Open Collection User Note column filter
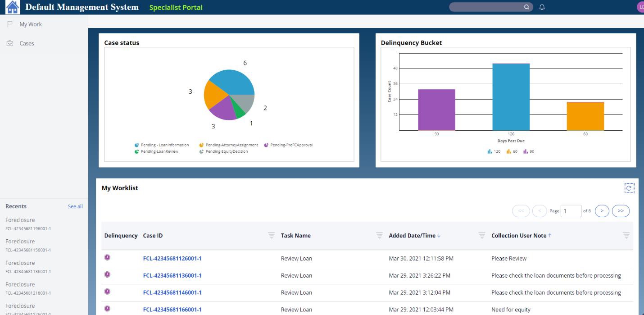Image resolution: width=644 pixels, height=315 pixels. pyautogui.click(x=626, y=235)
